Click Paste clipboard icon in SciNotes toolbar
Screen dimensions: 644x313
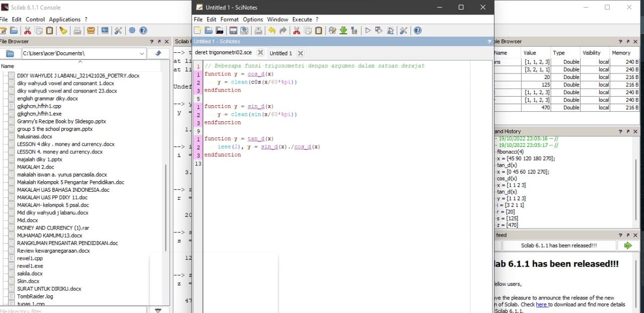[319, 31]
